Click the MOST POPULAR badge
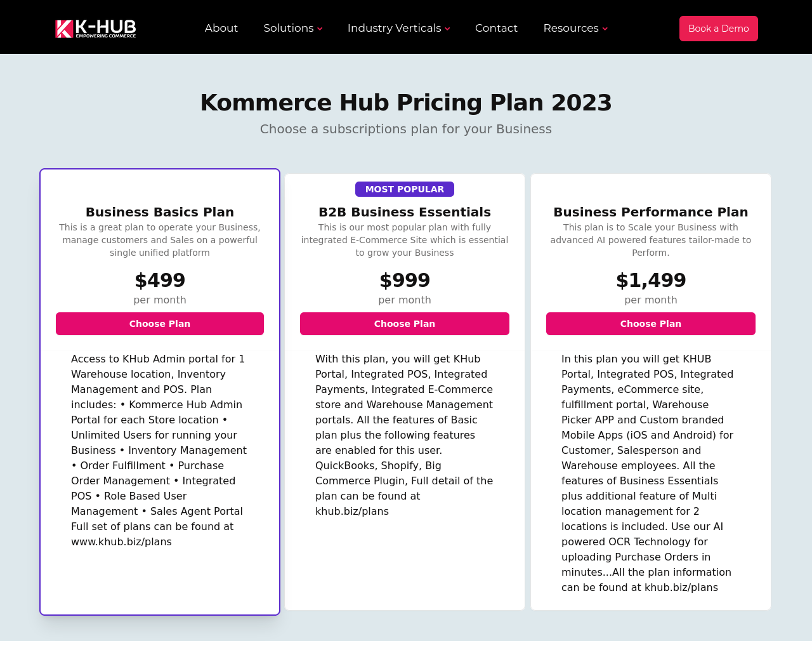This screenshot has width=812, height=650. (x=405, y=189)
